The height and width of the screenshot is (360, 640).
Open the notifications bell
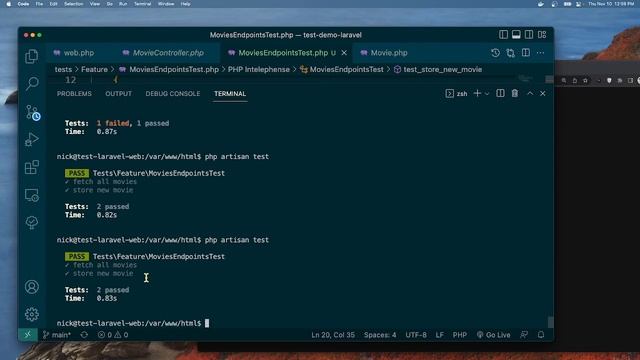[541, 335]
